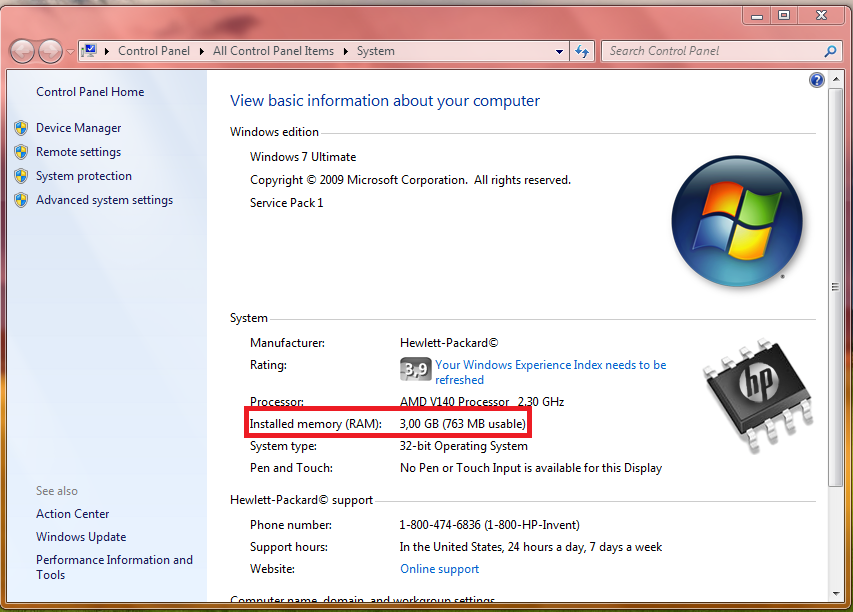Open System protection link
The height and width of the screenshot is (612, 853).
84,176
